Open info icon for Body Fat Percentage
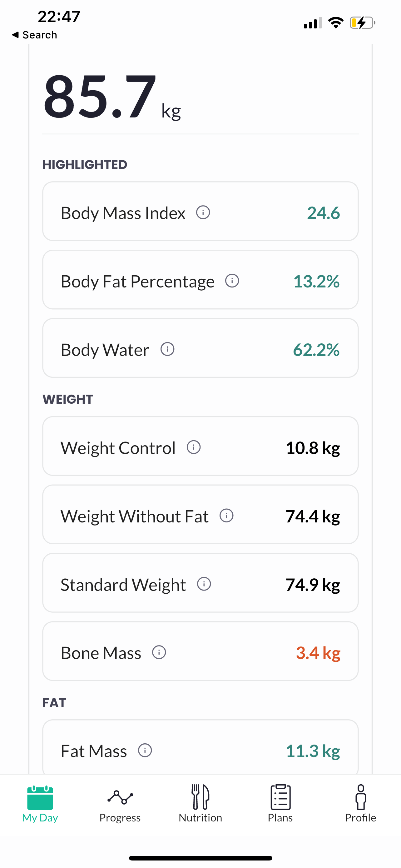The width and height of the screenshot is (401, 868). tap(232, 281)
